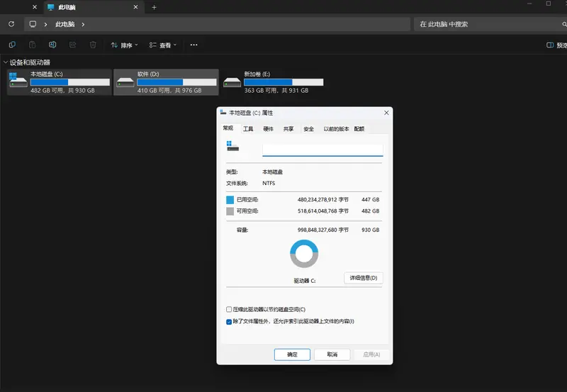This screenshot has width=567, height=392.
Task: Click the new tab plus icon
Action: click(x=154, y=7)
